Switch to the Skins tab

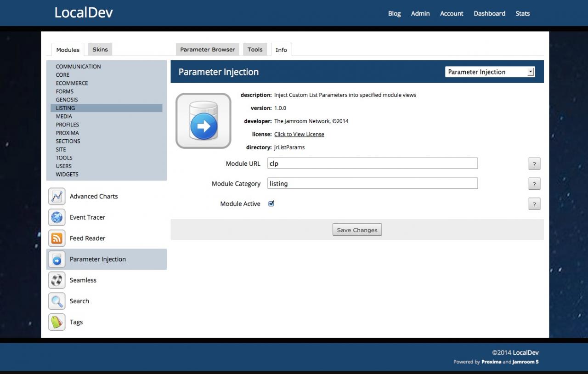pyautogui.click(x=100, y=50)
